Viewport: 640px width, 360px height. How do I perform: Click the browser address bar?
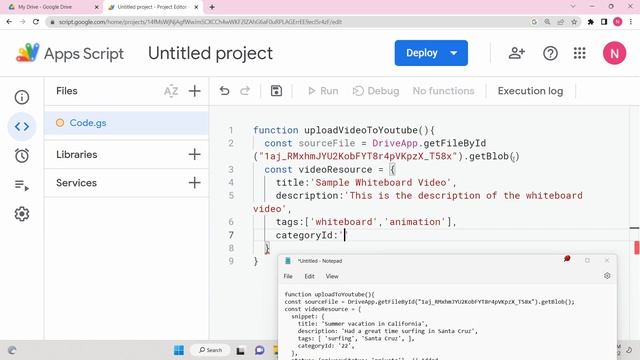pyautogui.click(x=286, y=22)
